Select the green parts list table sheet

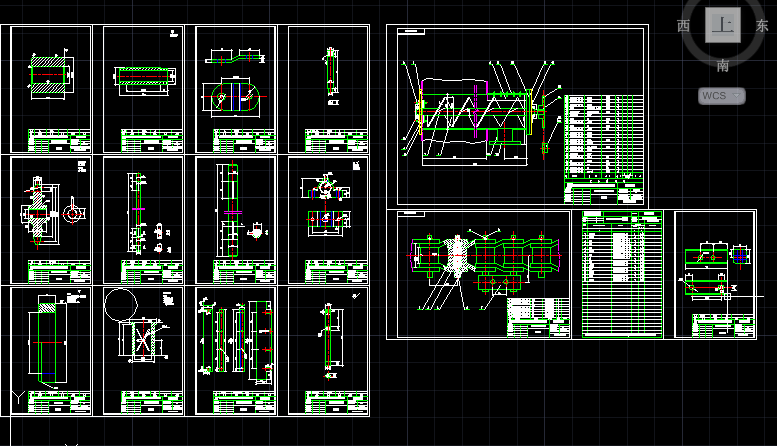[x=622, y=274]
